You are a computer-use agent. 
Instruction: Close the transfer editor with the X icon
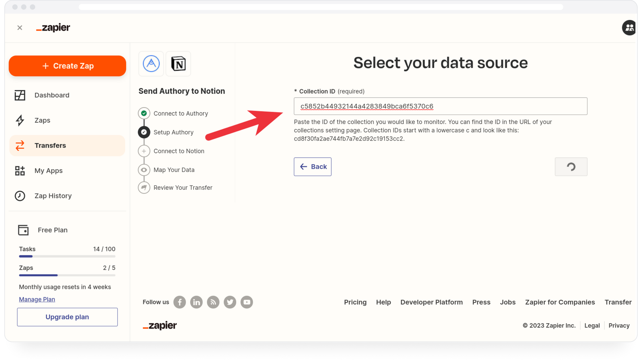20,28
